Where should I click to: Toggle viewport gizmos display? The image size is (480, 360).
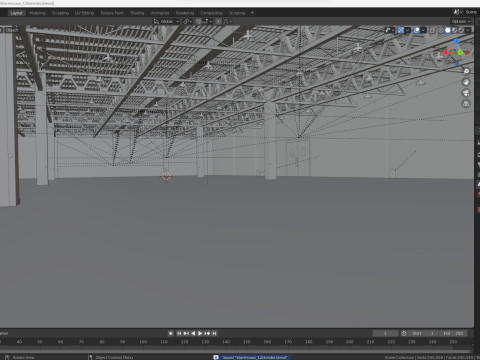(401, 30)
